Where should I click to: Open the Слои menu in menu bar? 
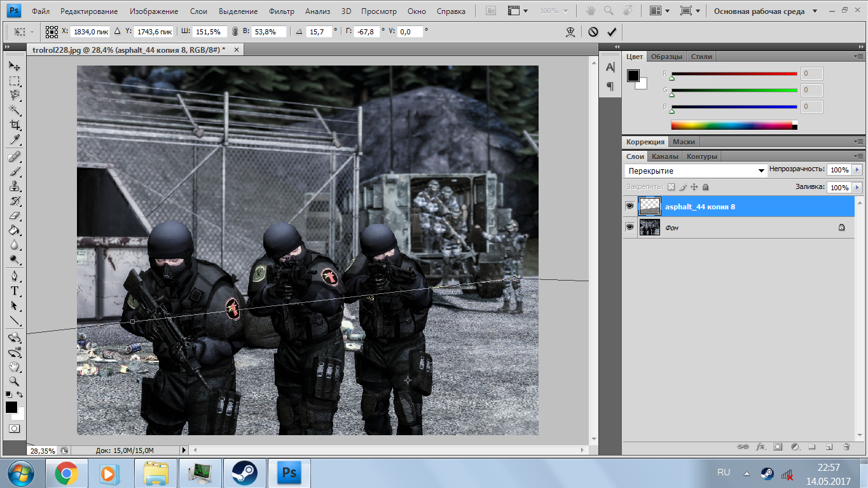tap(198, 11)
